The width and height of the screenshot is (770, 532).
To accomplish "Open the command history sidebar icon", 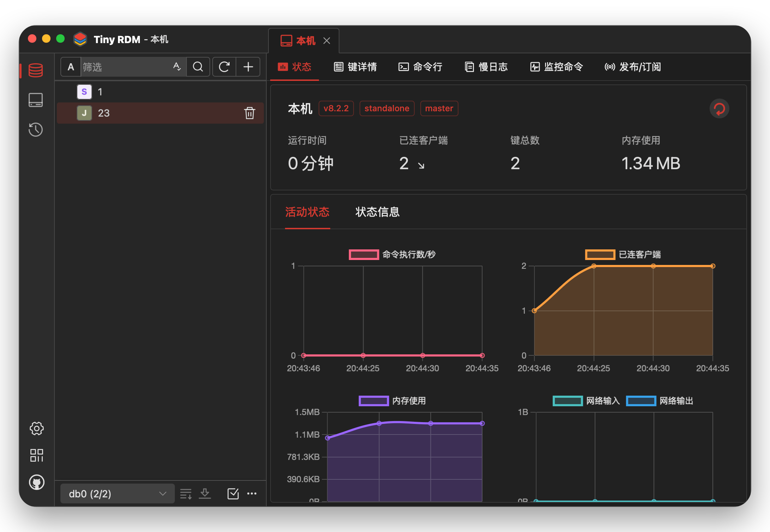I will coord(36,130).
